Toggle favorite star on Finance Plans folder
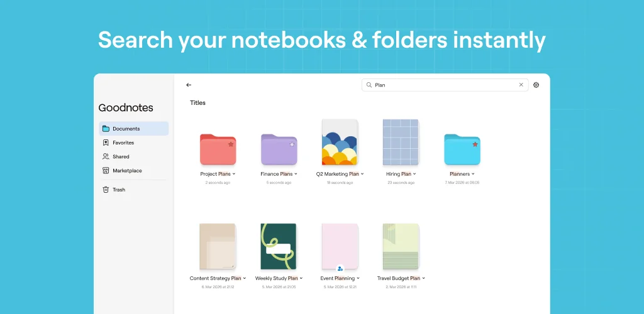Image resolution: width=644 pixels, height=314 pixels. point(292,144)
